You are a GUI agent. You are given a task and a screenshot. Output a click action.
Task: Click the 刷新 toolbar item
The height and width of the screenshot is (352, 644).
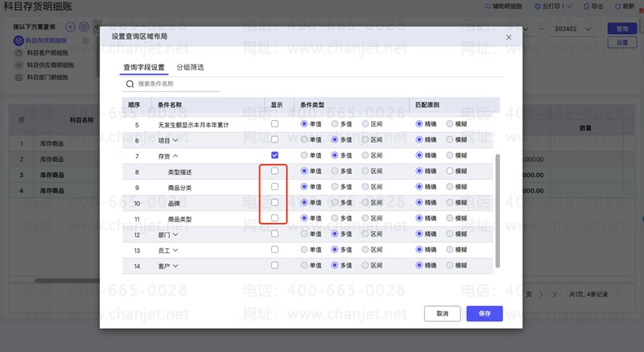pyautogui.click(x=625, y=6)
